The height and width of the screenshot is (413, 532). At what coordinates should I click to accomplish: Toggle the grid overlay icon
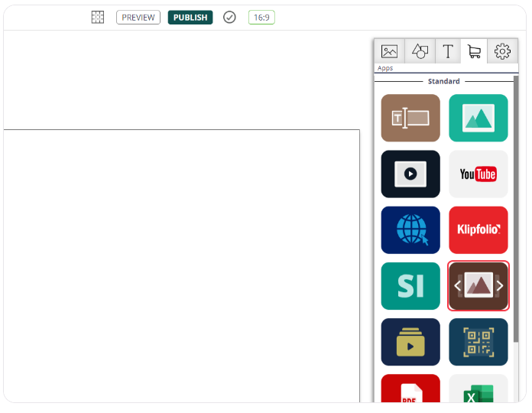click(97, 17)
